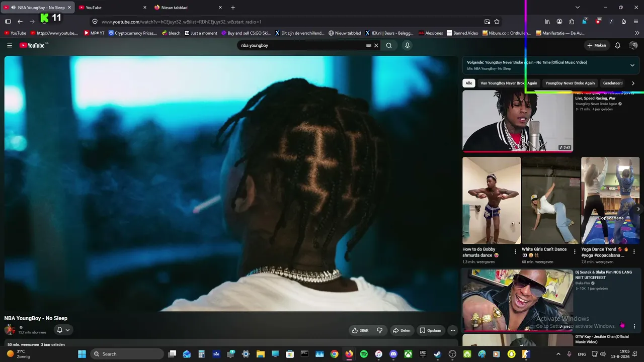Open the account avatar menu
This screenshot has height=362, width=644.
pyautogui.click(x=633, y=45)
